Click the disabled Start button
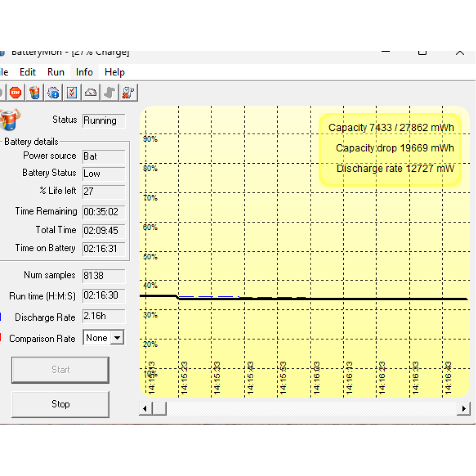Screen dimensions: 476x476 tap(60, 370)
